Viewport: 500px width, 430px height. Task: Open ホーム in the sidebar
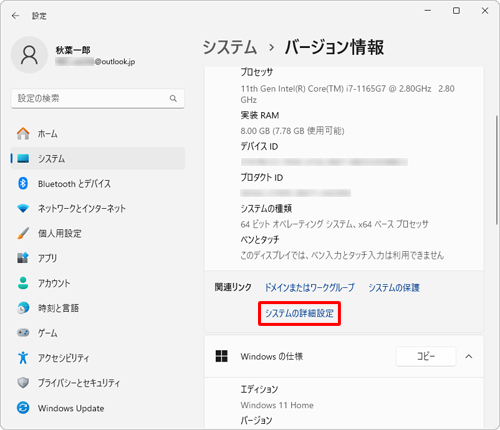point(97,134)
